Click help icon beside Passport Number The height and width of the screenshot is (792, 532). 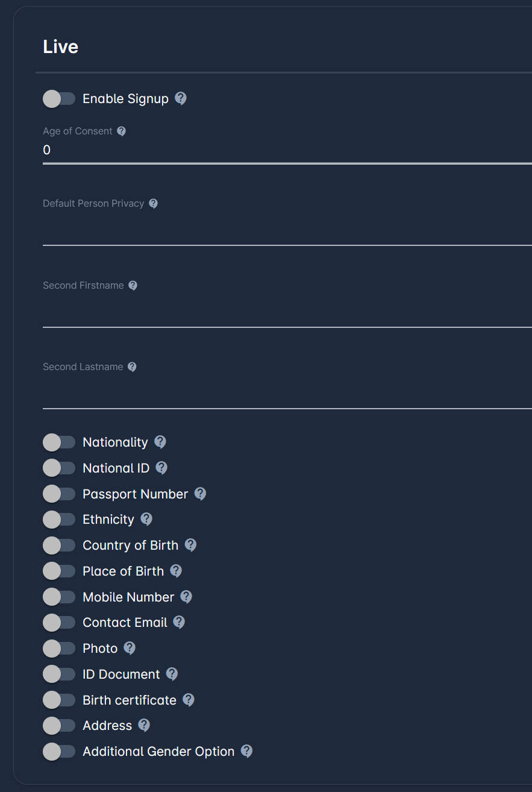point(200,494)
